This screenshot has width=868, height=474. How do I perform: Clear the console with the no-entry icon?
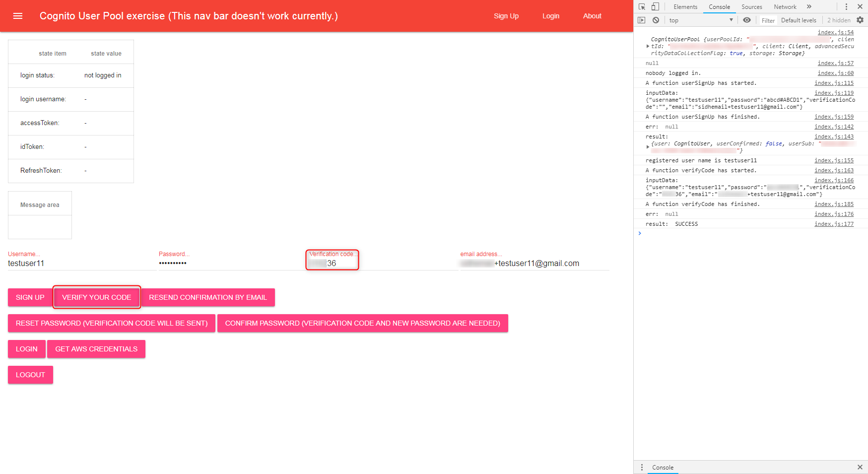point(656,20)
